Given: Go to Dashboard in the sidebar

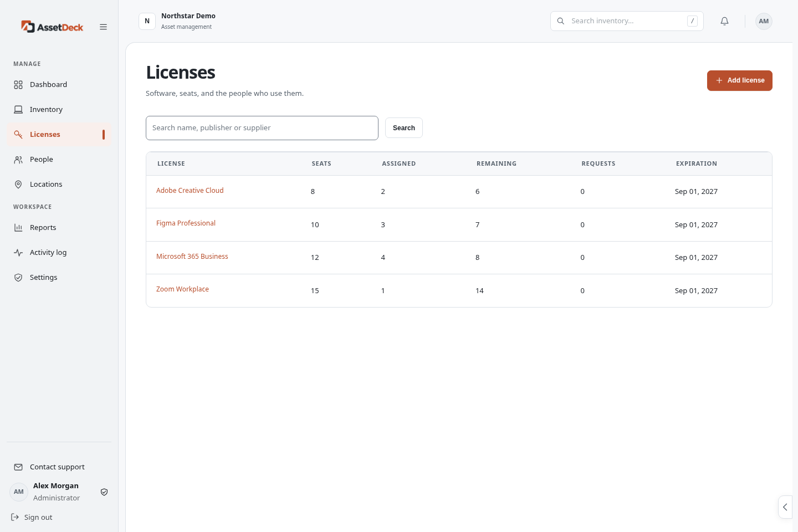Looking at the screenshot, I should (x=59, y=85).
